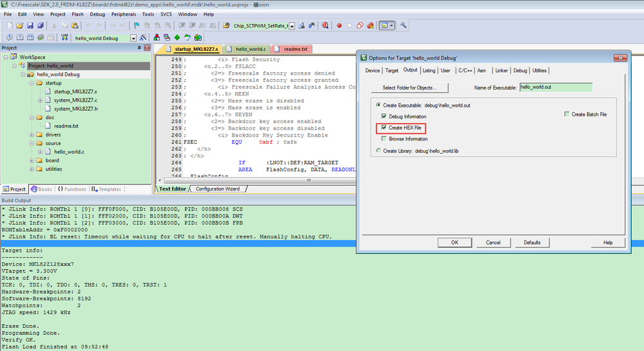Collapse the startup folder
The width and height of the screenshot is (644, 351).
point(32,83)
